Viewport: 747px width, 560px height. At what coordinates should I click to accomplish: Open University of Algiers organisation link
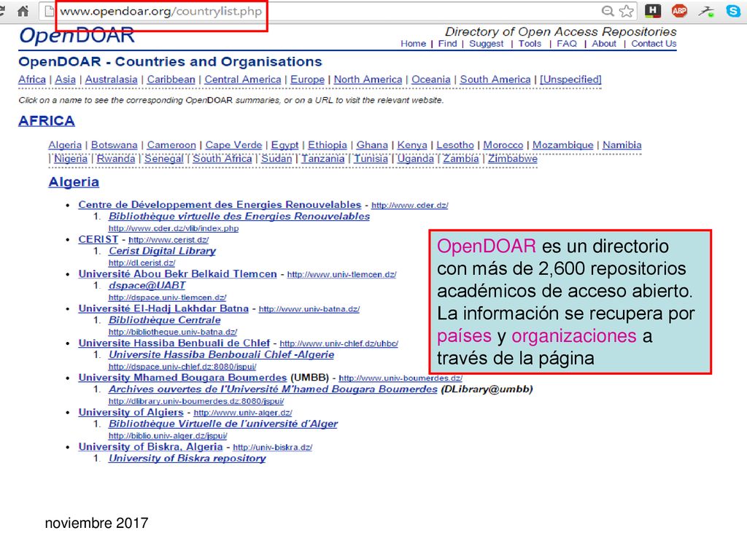131,413
